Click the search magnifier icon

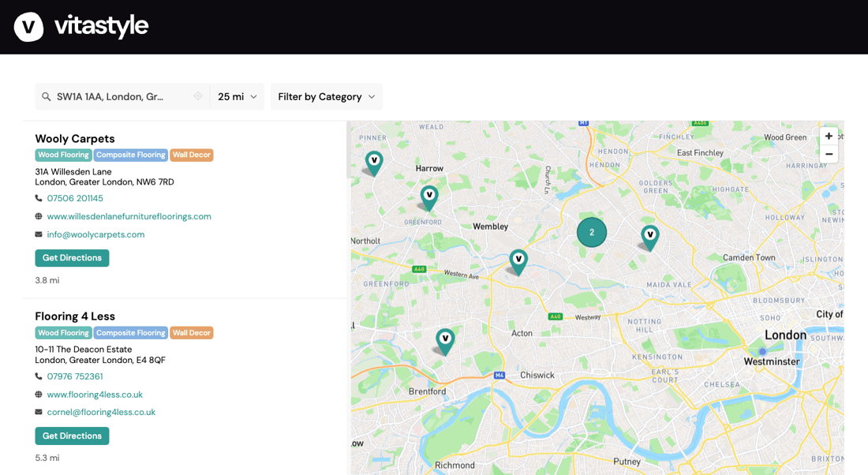[47, 95]
